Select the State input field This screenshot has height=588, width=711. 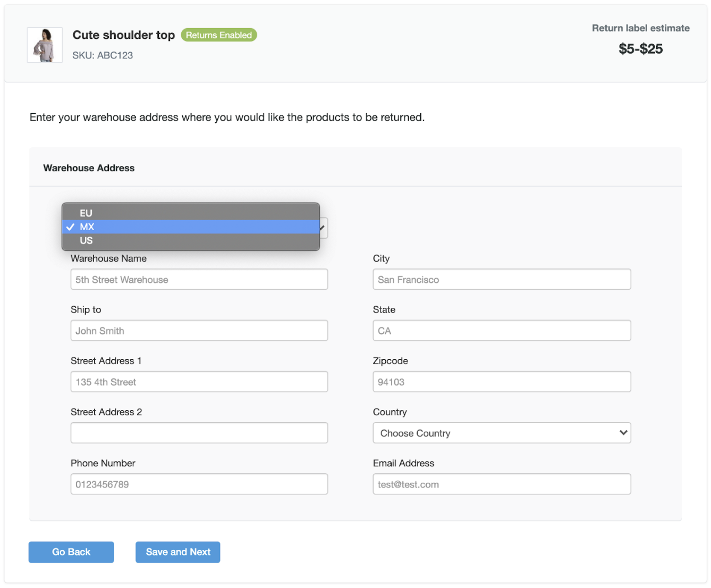coord(501,331)
